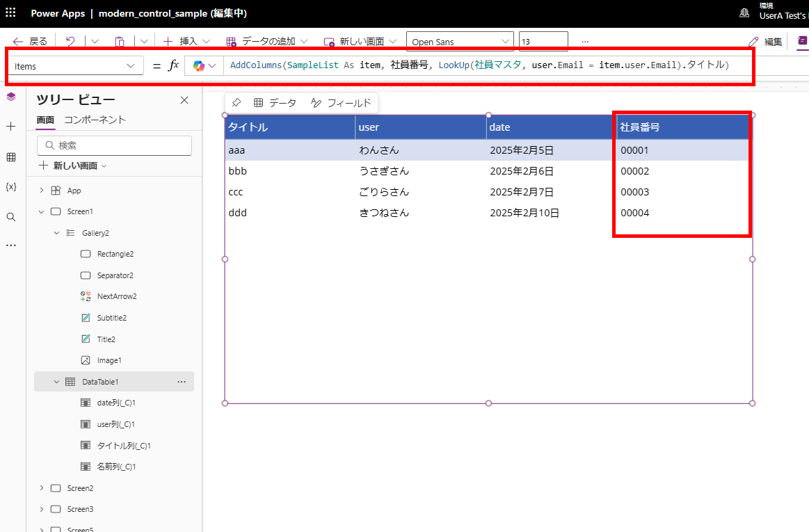Select フィールド on the data table toolbar
The width and height of the screenshot is (809, 532).
341,102
